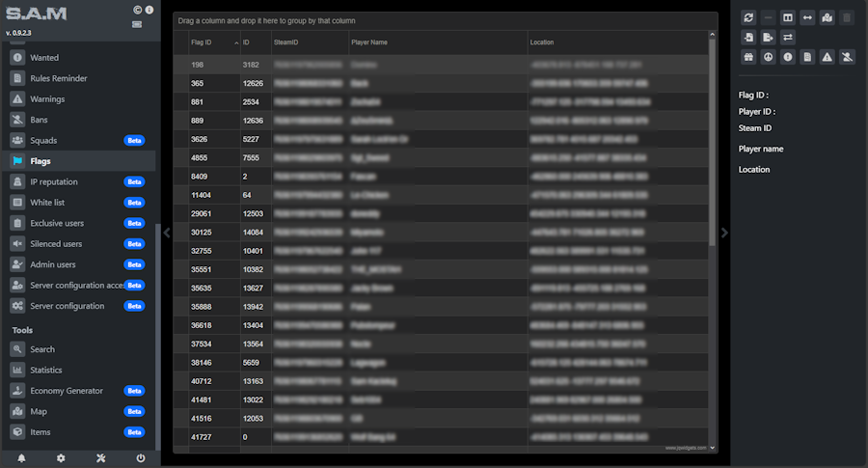Open the notifications bell in sidebar footer
868x468 pixels.
(x=21, y=458)
